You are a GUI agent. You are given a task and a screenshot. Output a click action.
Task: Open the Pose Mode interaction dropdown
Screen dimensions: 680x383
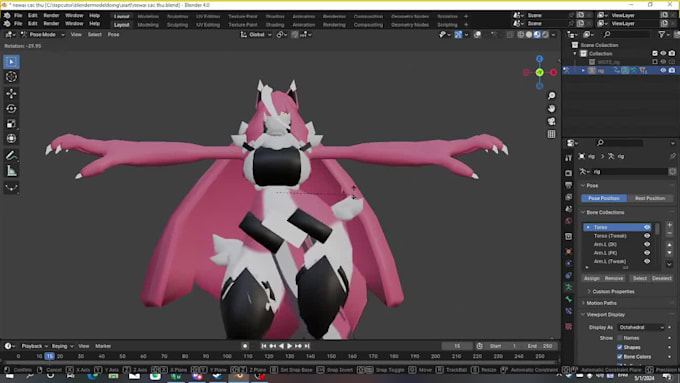click(42, 35)
